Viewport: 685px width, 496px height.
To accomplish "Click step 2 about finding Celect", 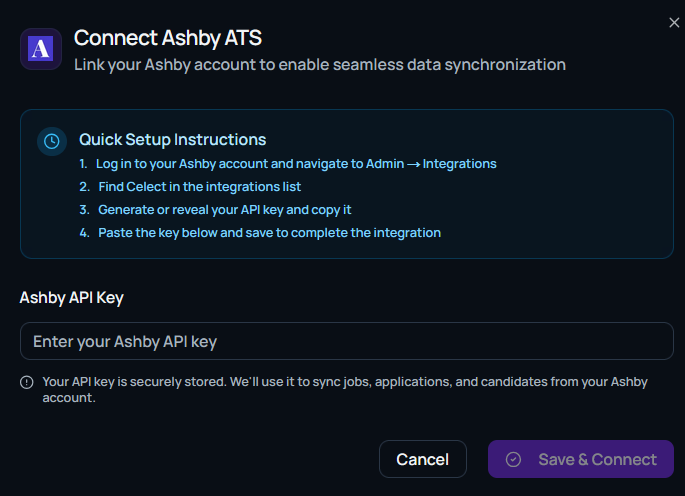I will click(x=199, y=187).
